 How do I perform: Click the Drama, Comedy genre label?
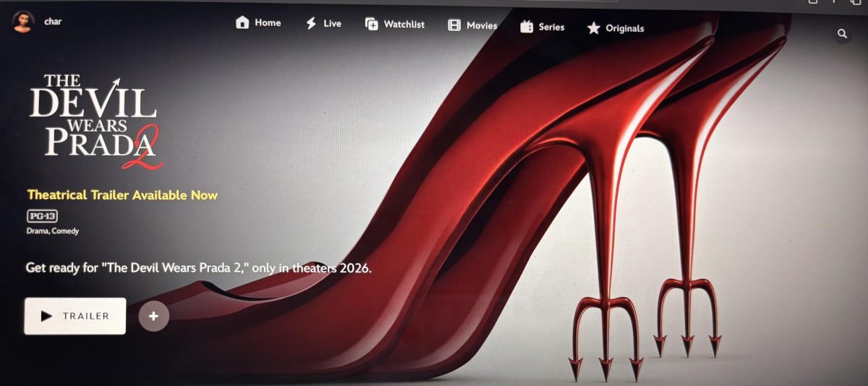53,231
